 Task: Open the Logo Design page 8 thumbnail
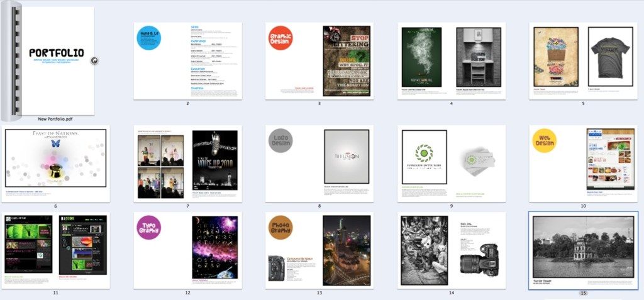[319, 164]
